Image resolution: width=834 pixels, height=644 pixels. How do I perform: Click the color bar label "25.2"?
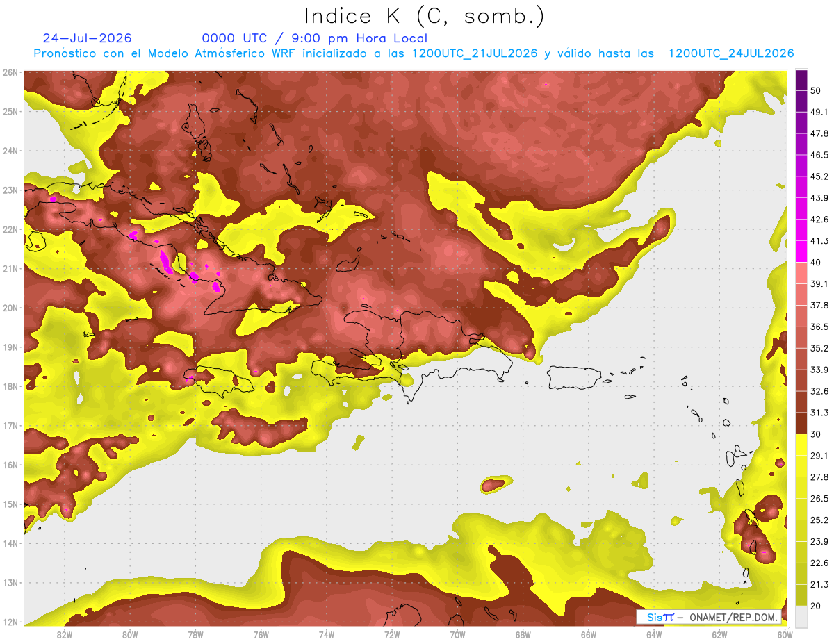point(819,520)
